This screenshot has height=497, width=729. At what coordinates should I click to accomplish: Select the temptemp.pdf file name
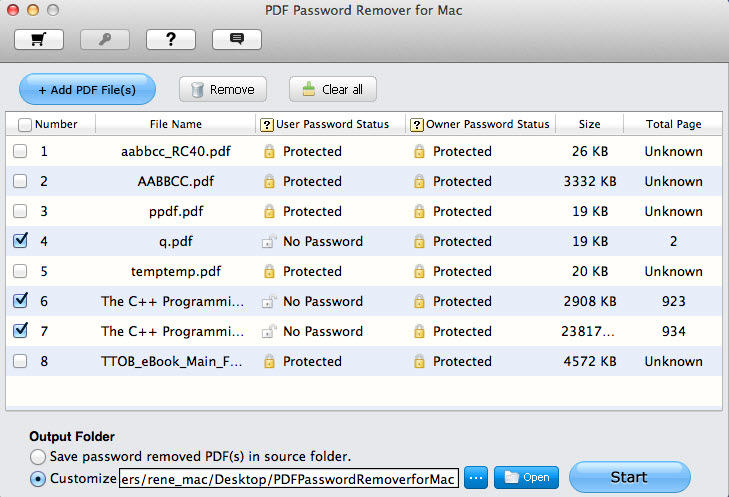coord(176,272)
